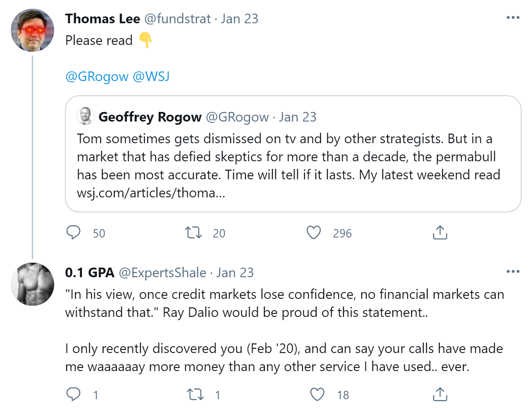Image resolution: width=532 pixels, height=410 pixels.
Task: Open Thomas Lee's profile picture
Action: tap(32, 30)
